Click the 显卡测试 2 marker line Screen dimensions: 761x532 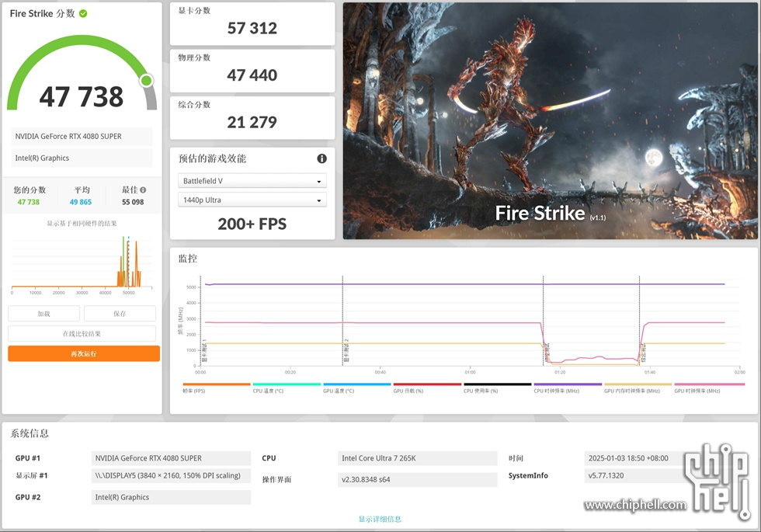point(342,320)
